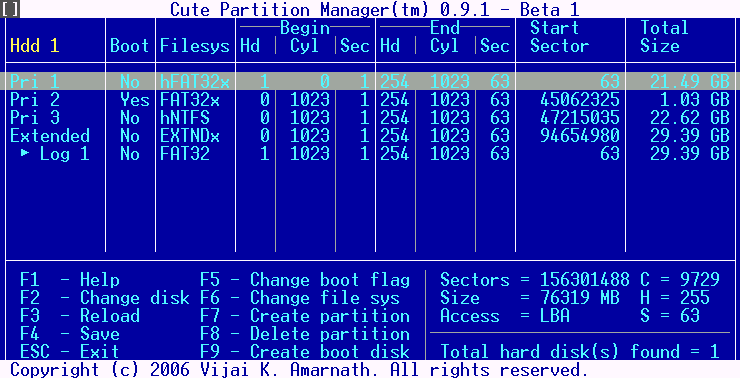This screenshot has height=378, width=740.
Task: Select the Pri 2 partition row
Action: coord(370,100)
